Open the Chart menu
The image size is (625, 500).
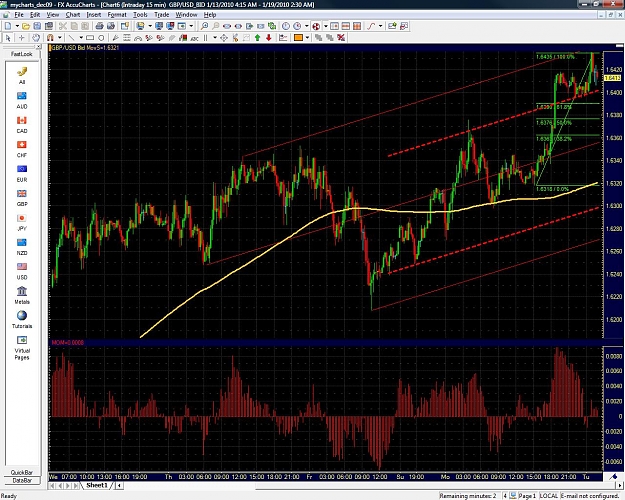click(x=73, y=15)
